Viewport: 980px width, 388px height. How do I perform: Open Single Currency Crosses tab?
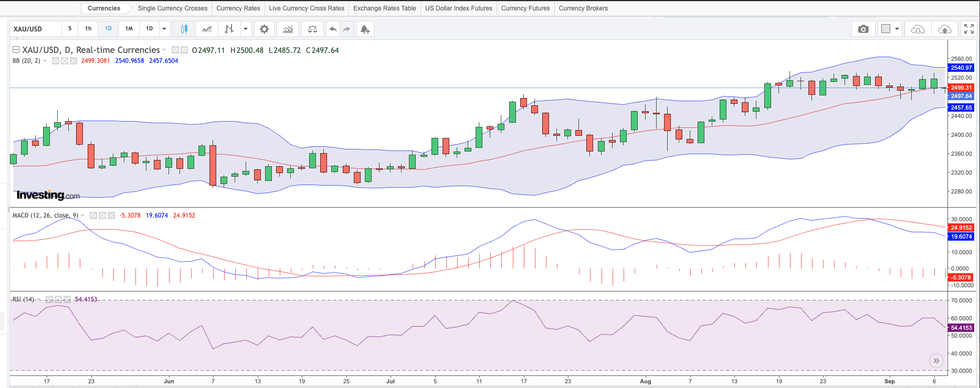[x=173, y=8]
